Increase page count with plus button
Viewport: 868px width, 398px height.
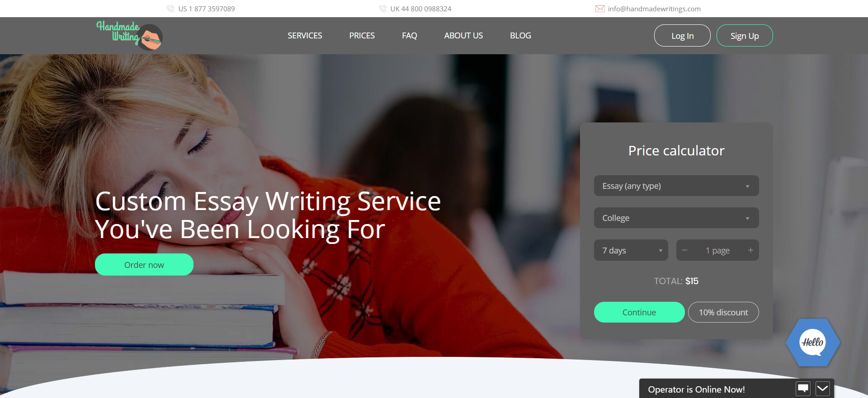750,250
